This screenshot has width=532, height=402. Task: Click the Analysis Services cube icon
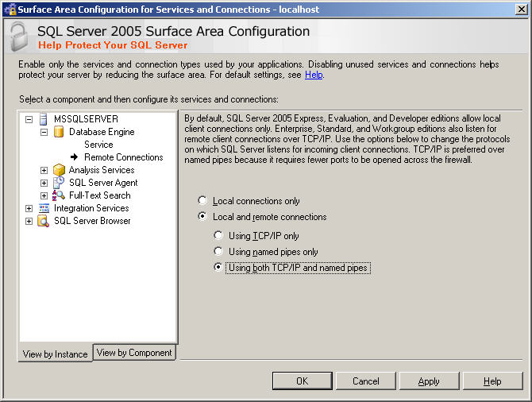point(59,170)
